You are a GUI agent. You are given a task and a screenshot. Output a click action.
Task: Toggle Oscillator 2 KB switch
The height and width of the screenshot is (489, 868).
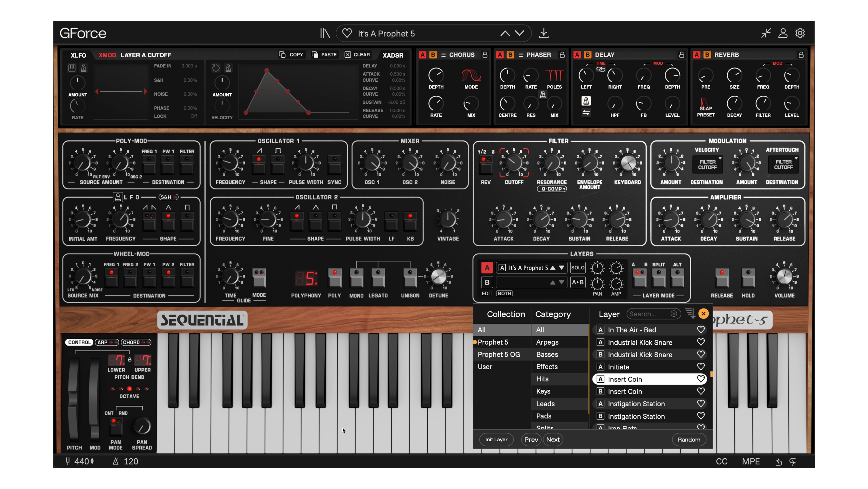pyautogui.click(x=410, y=221)
